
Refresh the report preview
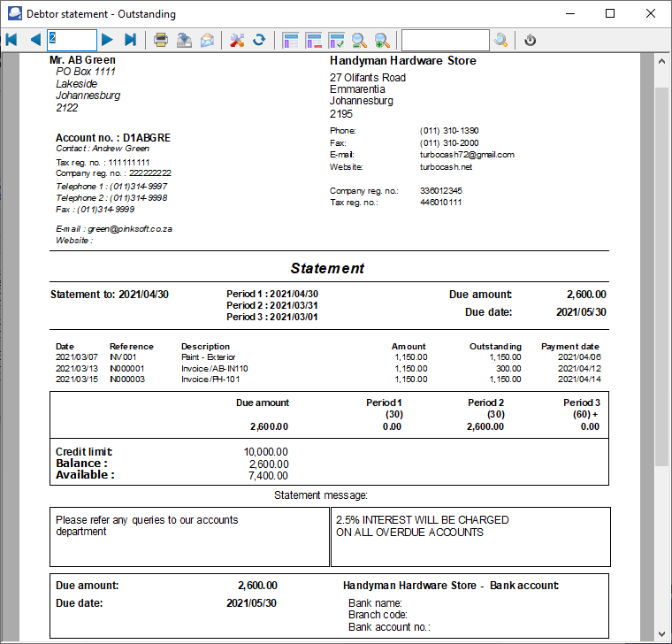[259, 40]
